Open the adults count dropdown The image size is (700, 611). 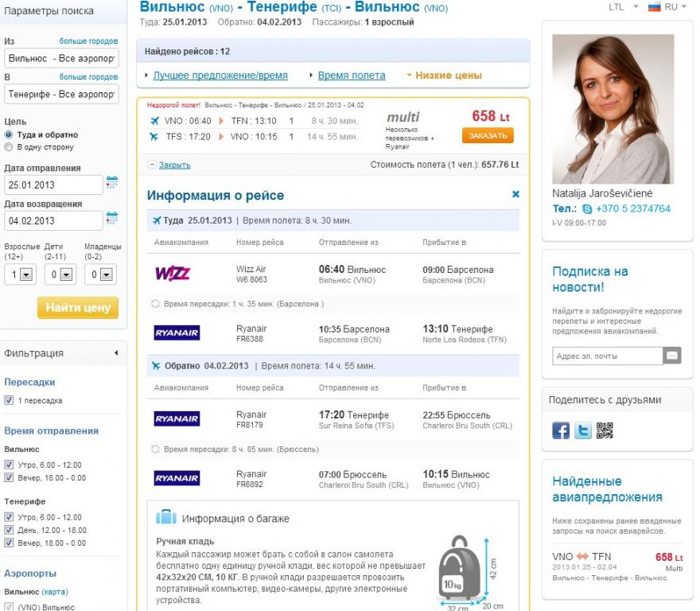pos(20,274)
